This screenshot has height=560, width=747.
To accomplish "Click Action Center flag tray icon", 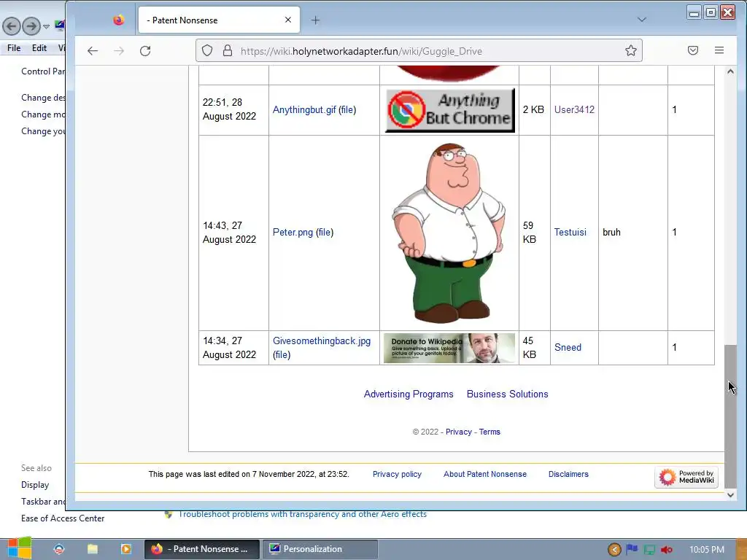I will 632,550.
